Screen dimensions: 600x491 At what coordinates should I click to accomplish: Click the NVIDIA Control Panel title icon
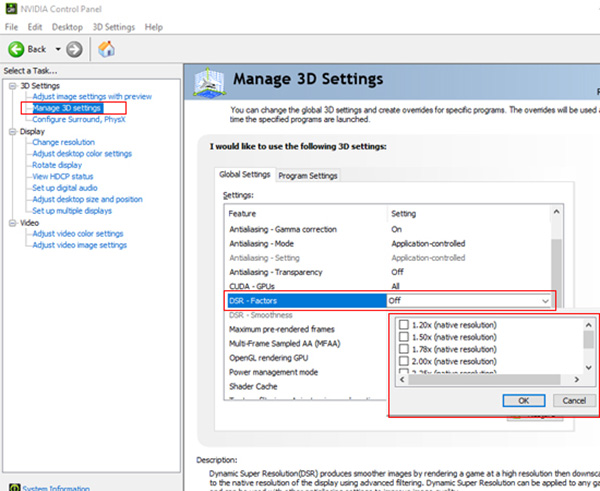9,8
